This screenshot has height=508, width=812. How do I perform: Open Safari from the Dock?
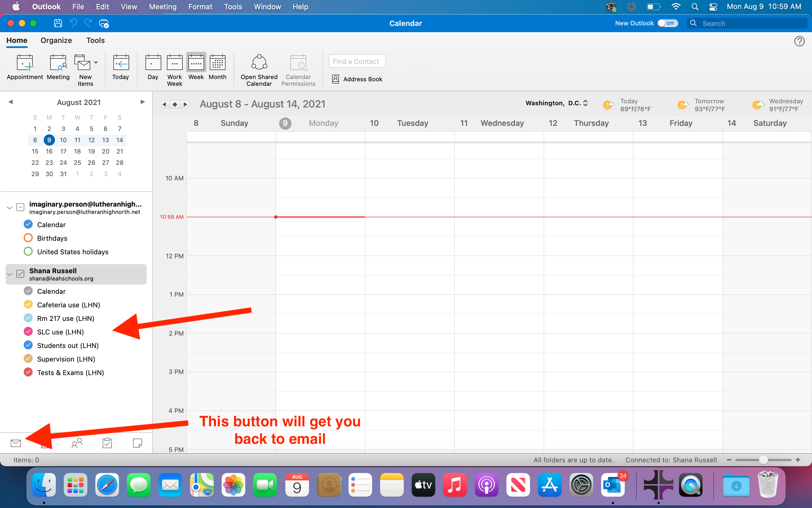click(107, 485)
